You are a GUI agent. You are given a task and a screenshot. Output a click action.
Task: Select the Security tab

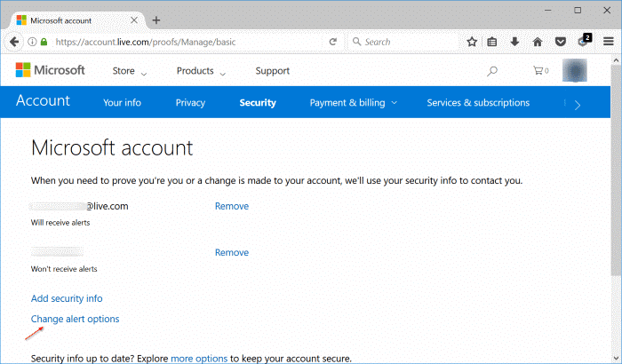(x=258, y=103)
